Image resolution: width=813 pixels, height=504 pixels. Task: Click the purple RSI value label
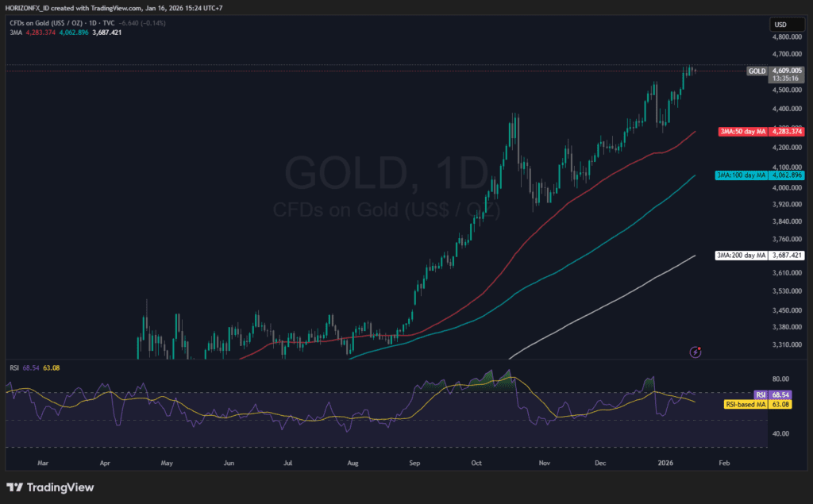pyautogui.click(x=760, y=394)
